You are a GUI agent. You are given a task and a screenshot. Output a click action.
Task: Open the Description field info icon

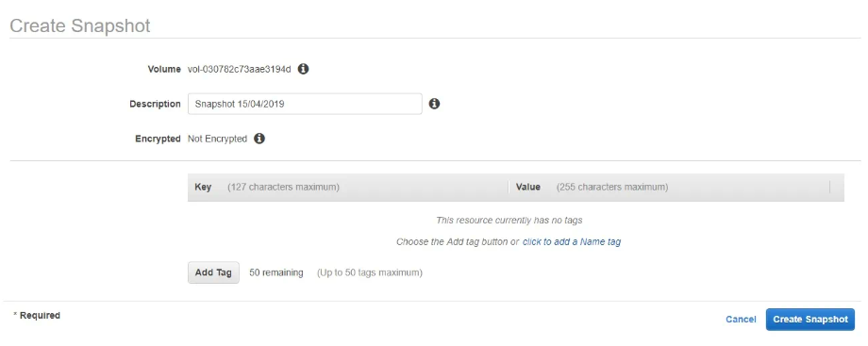(435, 104)
